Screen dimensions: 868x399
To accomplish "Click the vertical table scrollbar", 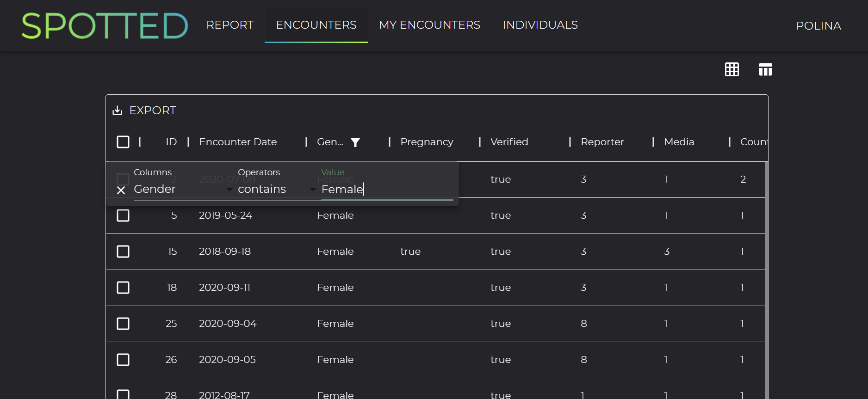I will pos(766,280).
